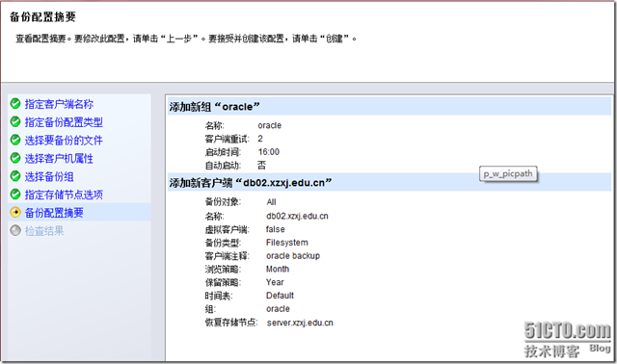Click the 客户端注释 value oracle backup
This screenshot has height=364, width=617.
[x=293, y=256]
